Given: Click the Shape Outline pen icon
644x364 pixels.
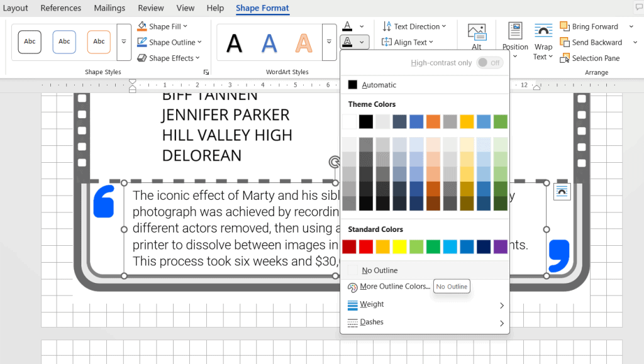Looking at the screenshot, I should tap(142, 42).
